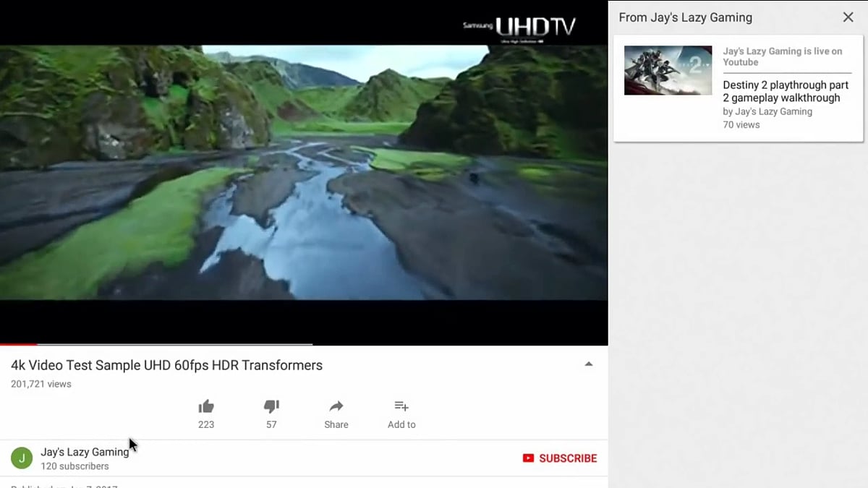
Task: Open Destiny 2 playthrough part 2 title link
Action: pyautogui.click(x=786, y=91)
